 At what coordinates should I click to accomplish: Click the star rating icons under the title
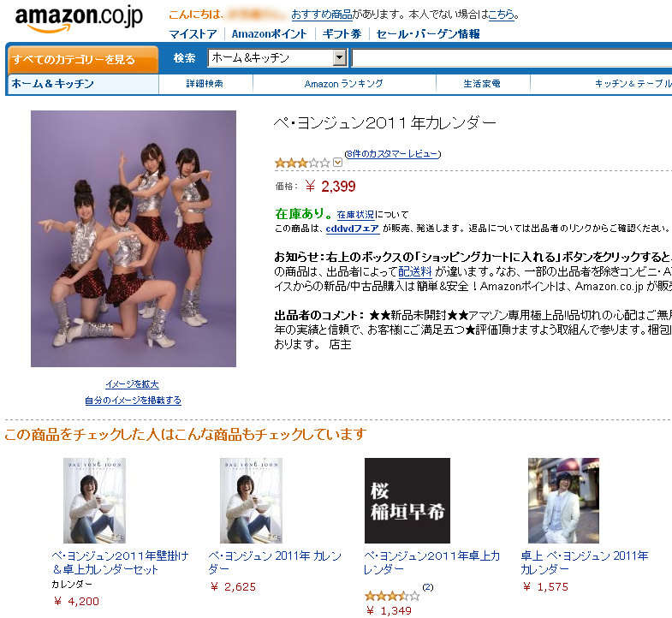[302, 163]
